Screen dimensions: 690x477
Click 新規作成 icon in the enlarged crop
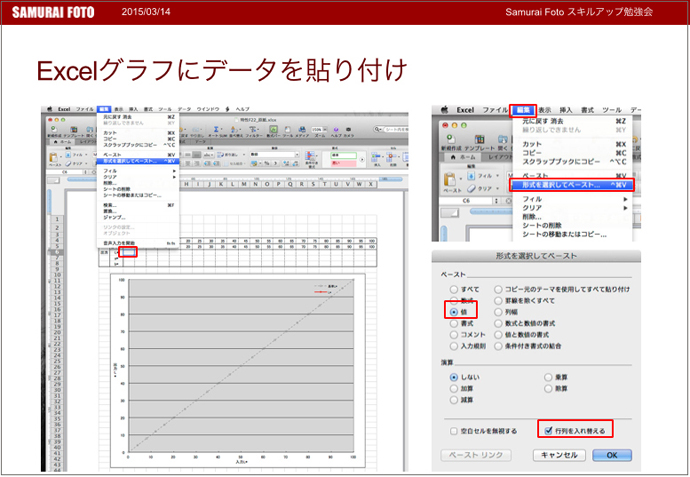point(450,139)
